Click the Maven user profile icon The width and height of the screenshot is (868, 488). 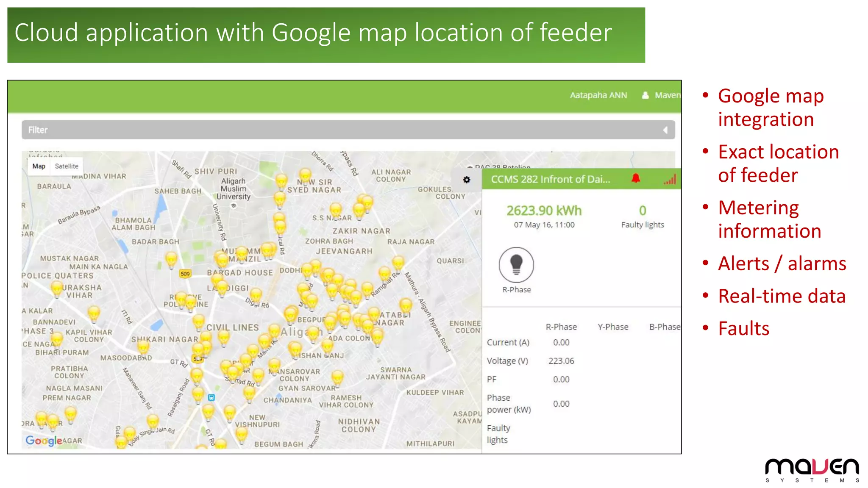(x=645, y=95)
